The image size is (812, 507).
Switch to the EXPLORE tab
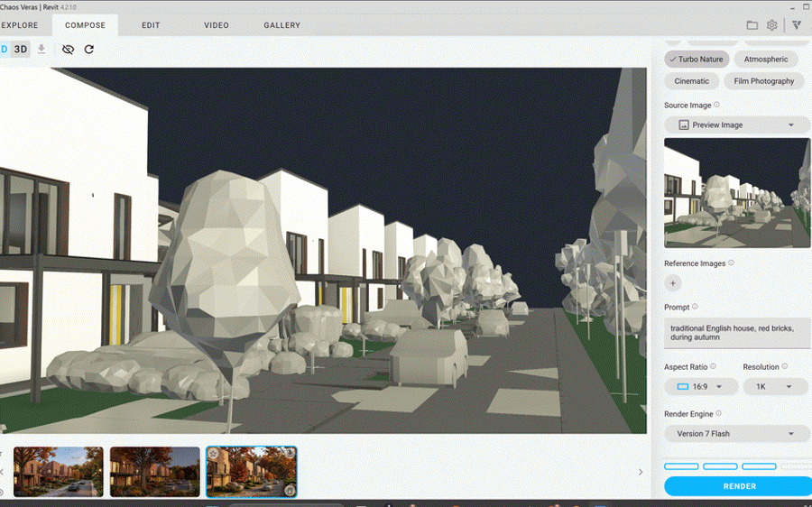[x=20, y=25]
